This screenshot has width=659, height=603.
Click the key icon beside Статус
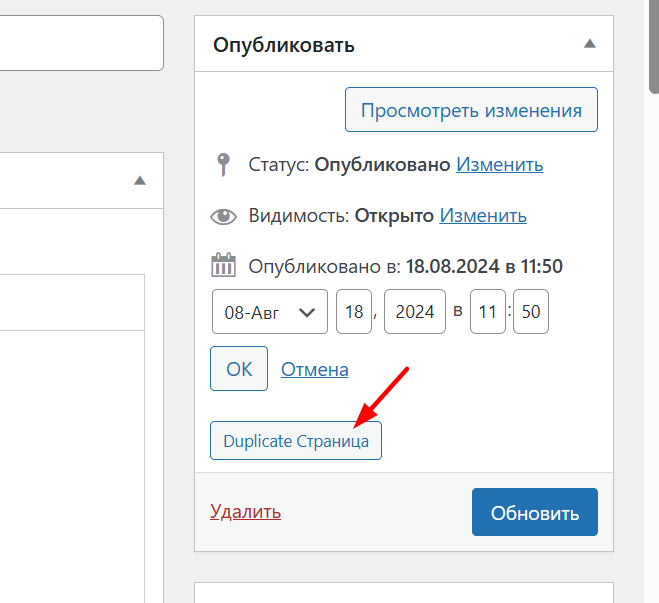pos(223,165)
